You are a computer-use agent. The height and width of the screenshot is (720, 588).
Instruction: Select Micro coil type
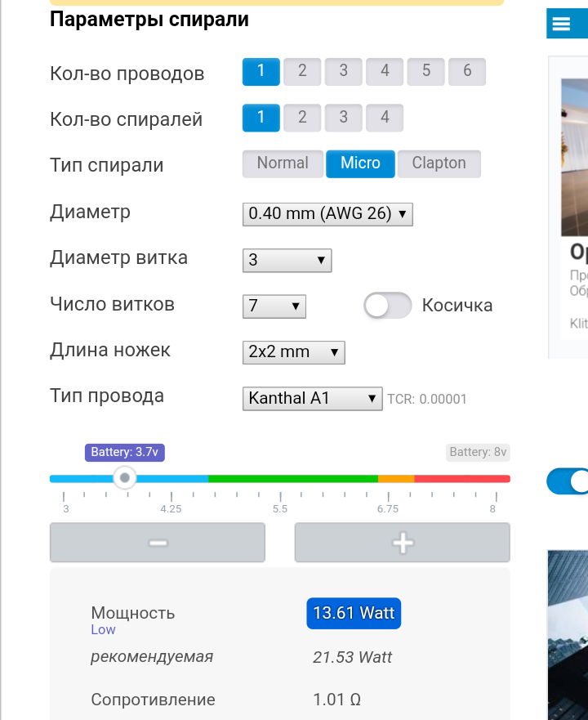pyautogui.click(x=360, y=163)
